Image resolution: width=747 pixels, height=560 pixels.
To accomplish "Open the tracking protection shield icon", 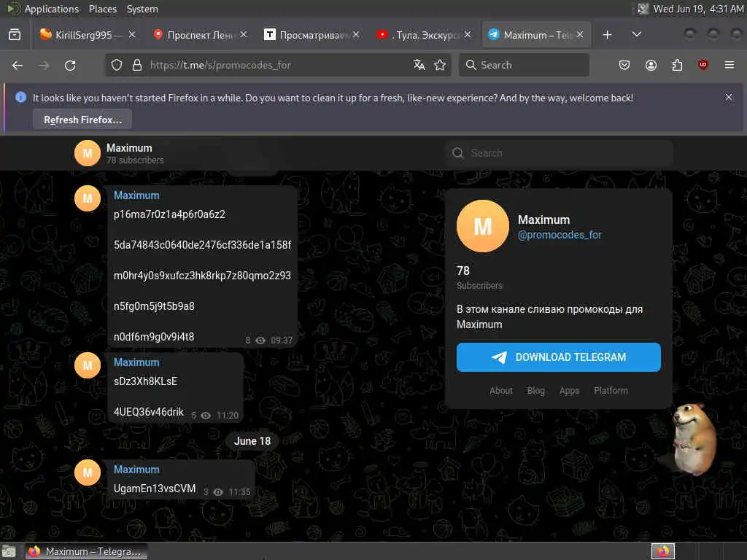I will pos(117,65).
